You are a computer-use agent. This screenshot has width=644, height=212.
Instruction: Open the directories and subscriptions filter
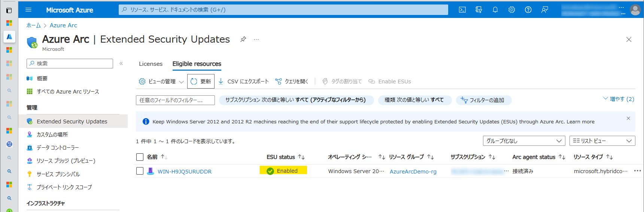click(479, 10)
